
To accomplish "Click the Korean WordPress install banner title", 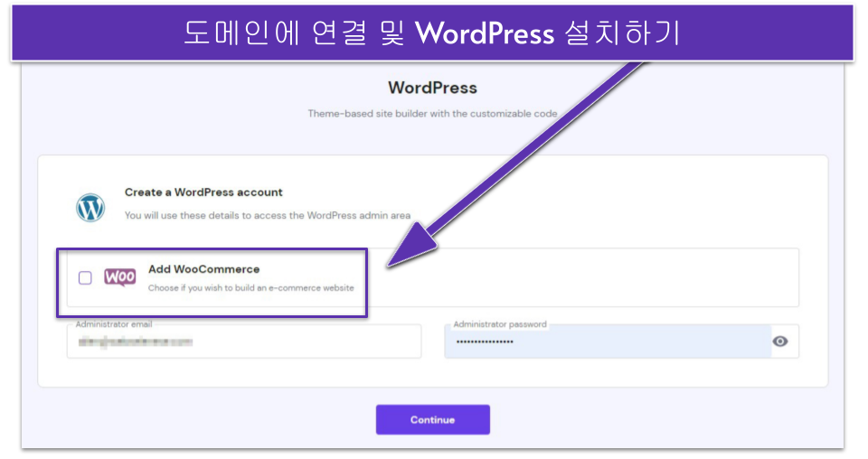I will (x=432, y=33).
